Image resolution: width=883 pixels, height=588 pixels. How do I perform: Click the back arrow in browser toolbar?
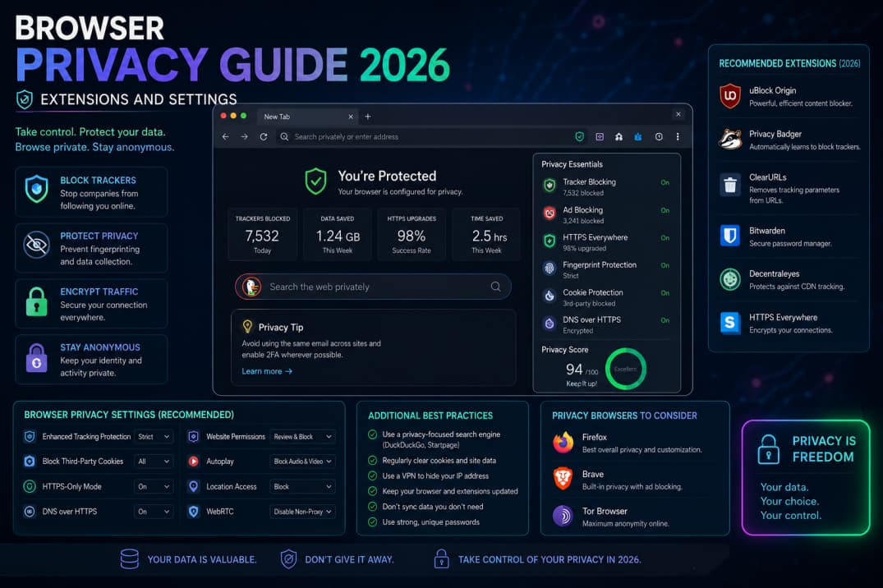tap(225, 136)
